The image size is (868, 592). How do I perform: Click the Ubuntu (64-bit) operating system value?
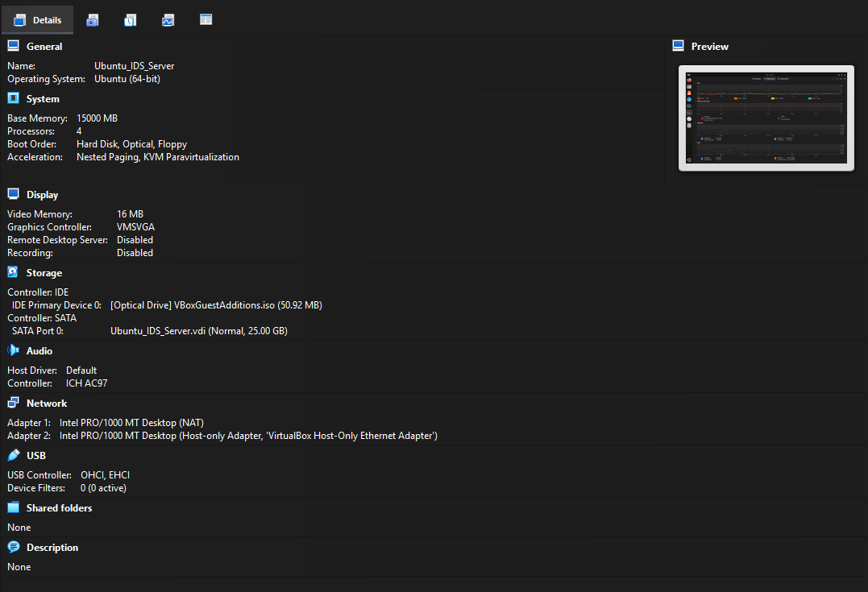click(127, 79)
